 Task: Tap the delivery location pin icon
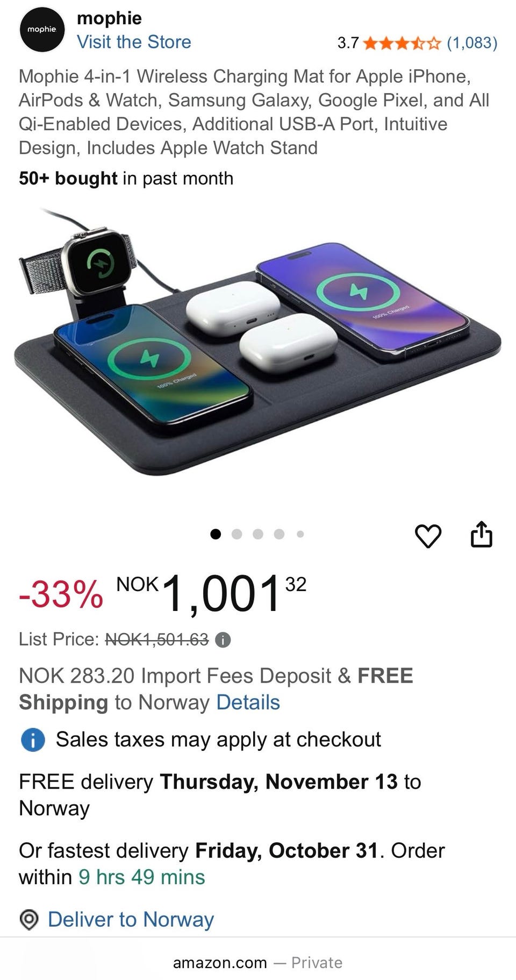(x=28, y=920)
